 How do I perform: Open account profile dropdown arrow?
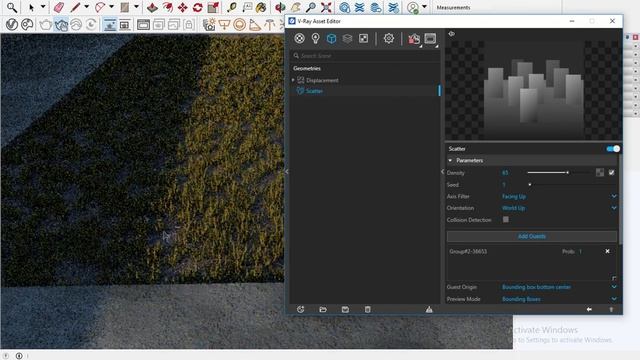424,7
